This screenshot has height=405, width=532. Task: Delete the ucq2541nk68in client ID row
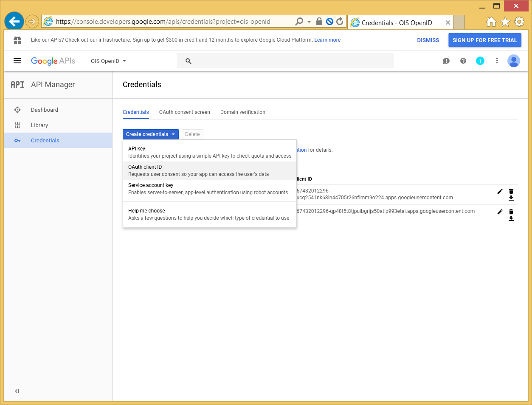[x=511, y=191]
